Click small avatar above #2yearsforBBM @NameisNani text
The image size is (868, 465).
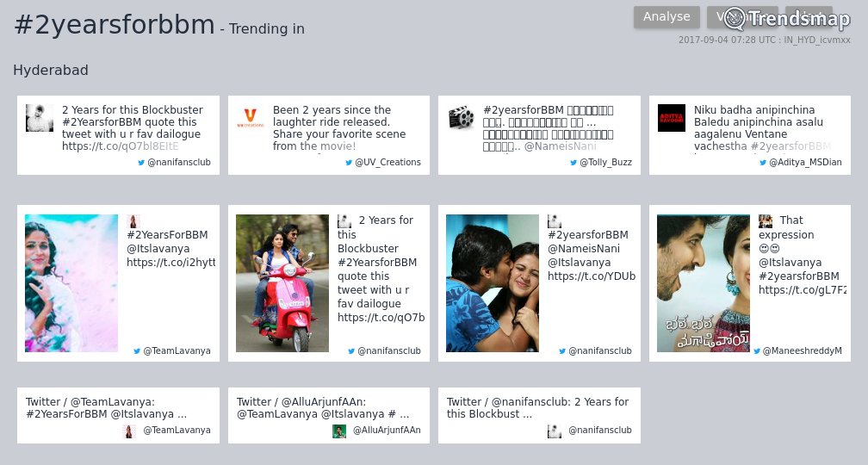pos(555,221)
